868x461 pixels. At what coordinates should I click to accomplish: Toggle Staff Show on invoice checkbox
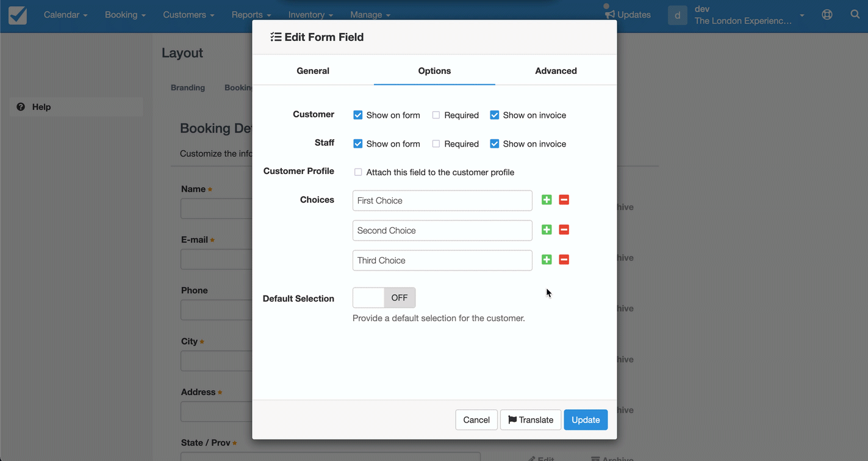[x=495, y=143]
